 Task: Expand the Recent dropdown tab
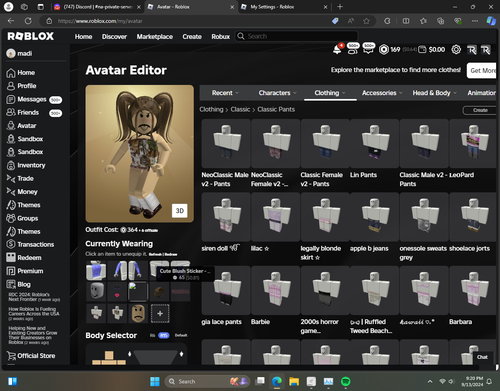point(225,93)
